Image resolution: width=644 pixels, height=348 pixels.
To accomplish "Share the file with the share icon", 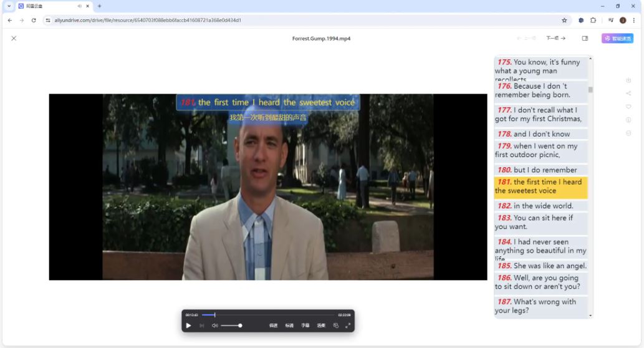I will [x=628, y=94].
